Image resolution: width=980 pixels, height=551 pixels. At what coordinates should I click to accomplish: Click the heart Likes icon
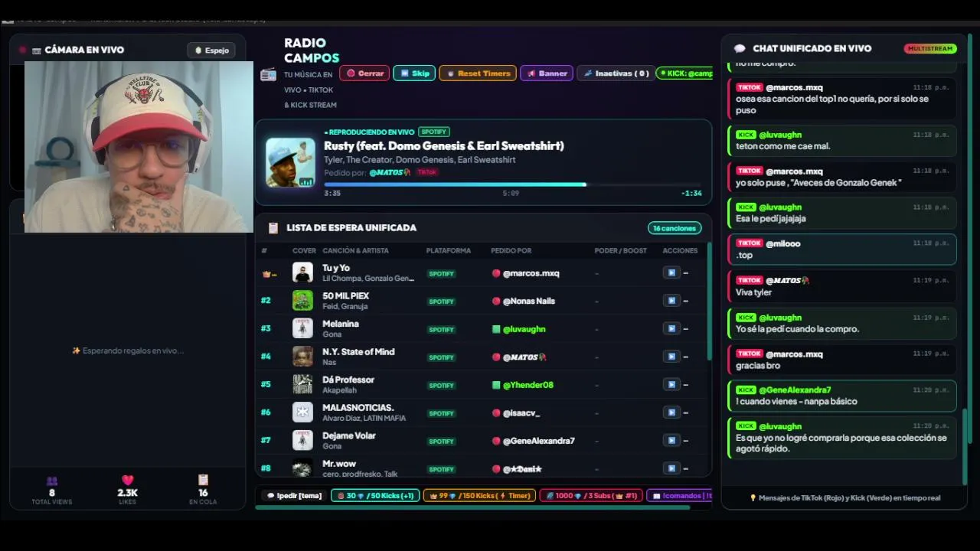128,481
